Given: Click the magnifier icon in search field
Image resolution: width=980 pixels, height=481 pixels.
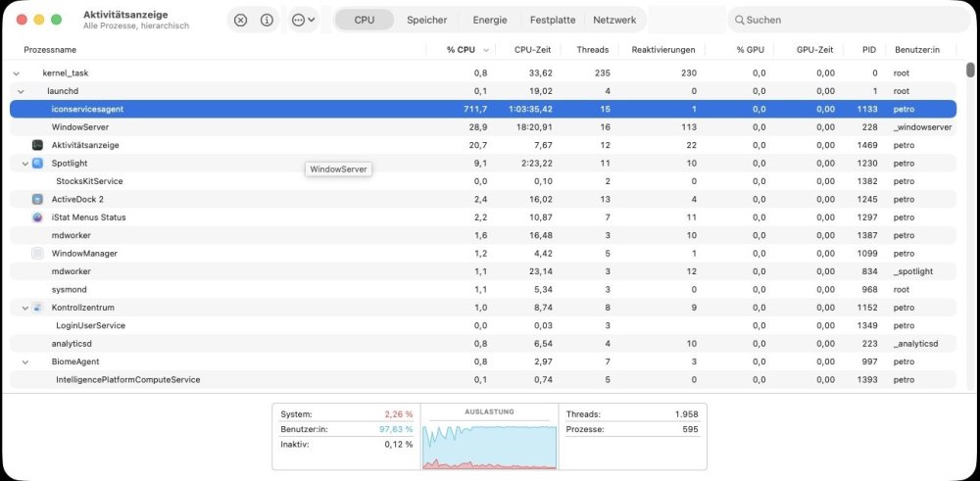Looking at the screenshot, I should [x=739, y=20].
